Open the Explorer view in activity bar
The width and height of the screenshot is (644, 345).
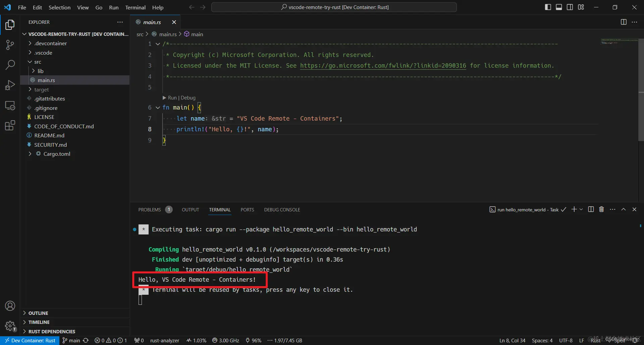tap(10, 25)
